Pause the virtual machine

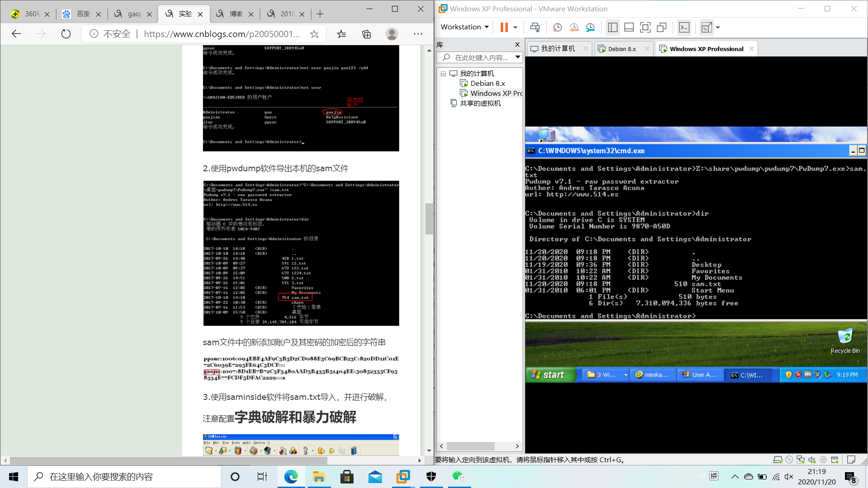504,28
